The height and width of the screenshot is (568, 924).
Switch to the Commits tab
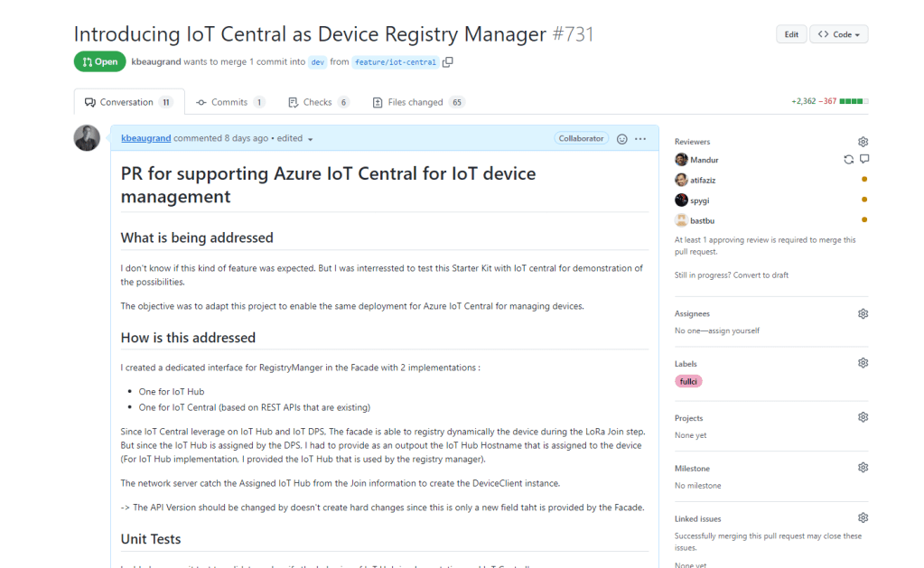click(x=229, y=102)
